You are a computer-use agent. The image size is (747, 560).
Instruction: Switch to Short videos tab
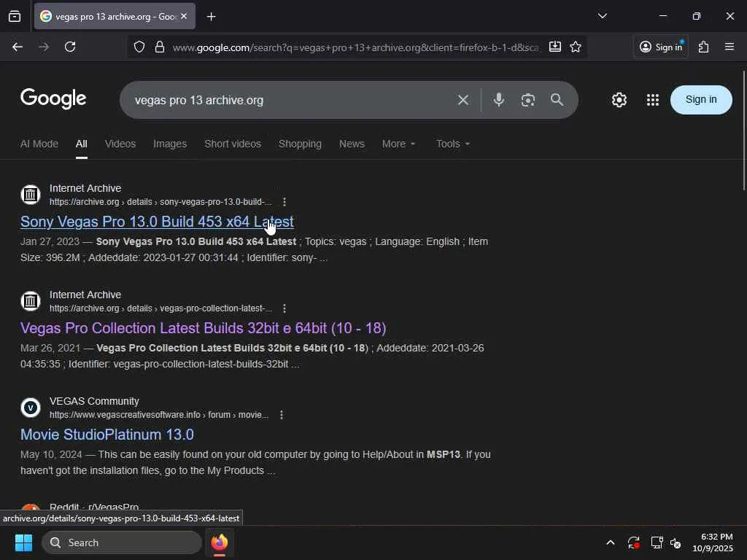(x=233, y=144)
